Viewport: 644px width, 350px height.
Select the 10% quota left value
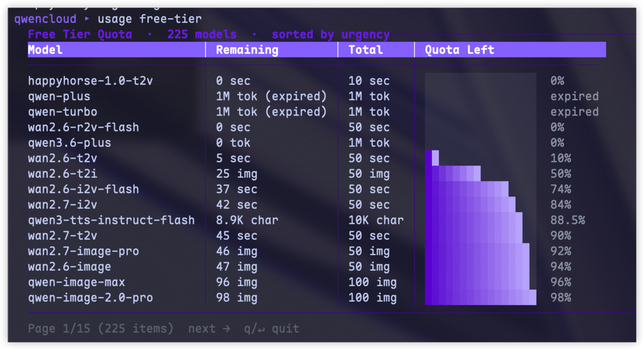tap(560, 159)
